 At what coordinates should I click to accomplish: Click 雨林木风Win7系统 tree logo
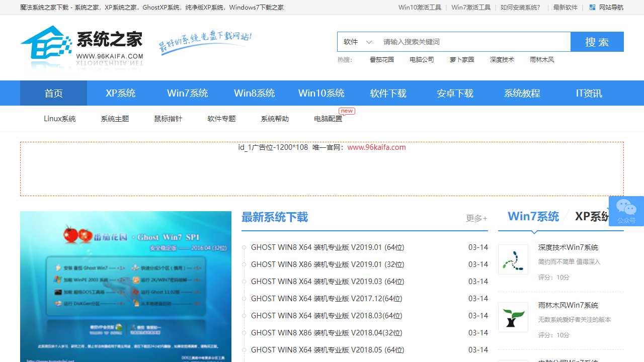[x=513, y=317]
